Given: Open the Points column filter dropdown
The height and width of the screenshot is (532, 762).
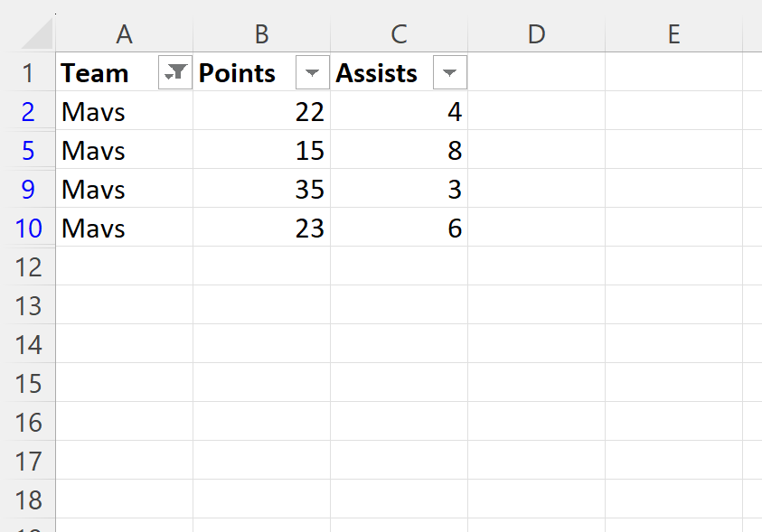Looking at the screenshot, I should [313, 72].
